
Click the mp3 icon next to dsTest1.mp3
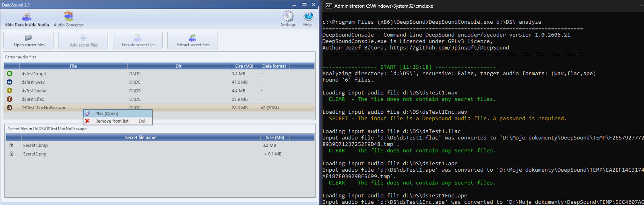coord(10,74)
